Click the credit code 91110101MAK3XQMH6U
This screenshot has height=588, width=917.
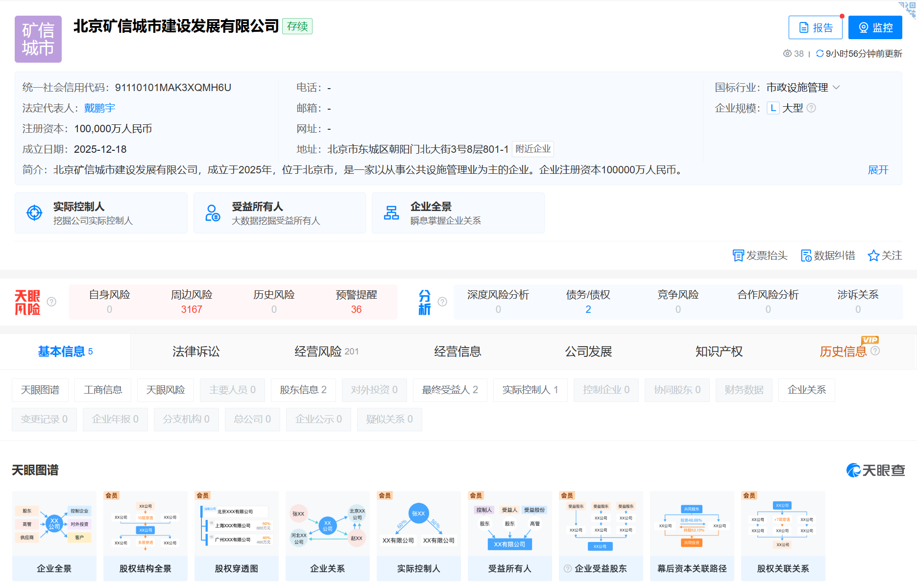[173, 88]
